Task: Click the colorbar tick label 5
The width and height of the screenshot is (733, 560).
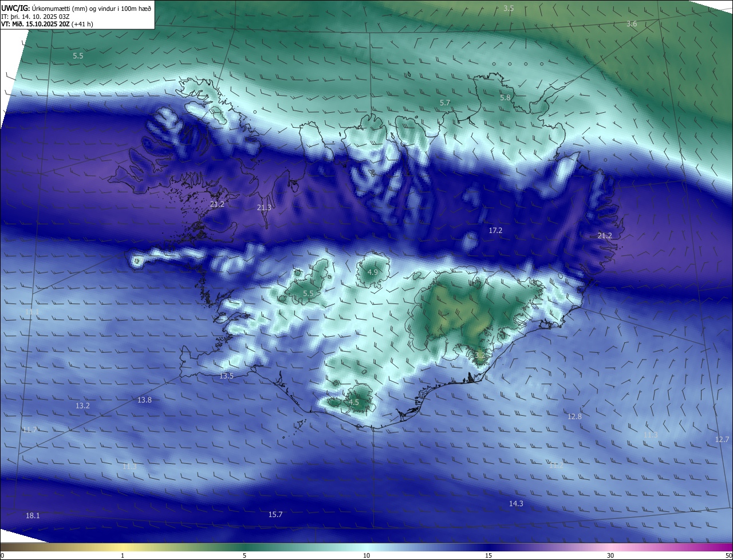Action: 245,555
